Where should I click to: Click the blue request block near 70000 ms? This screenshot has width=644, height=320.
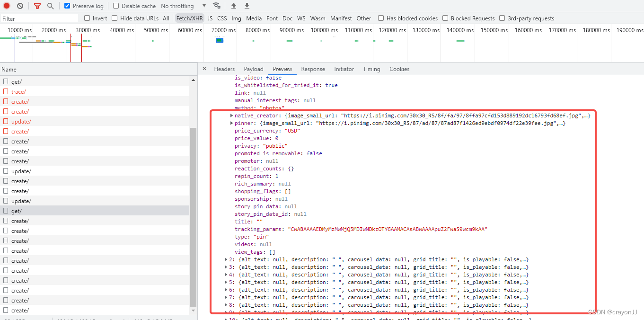220,40
